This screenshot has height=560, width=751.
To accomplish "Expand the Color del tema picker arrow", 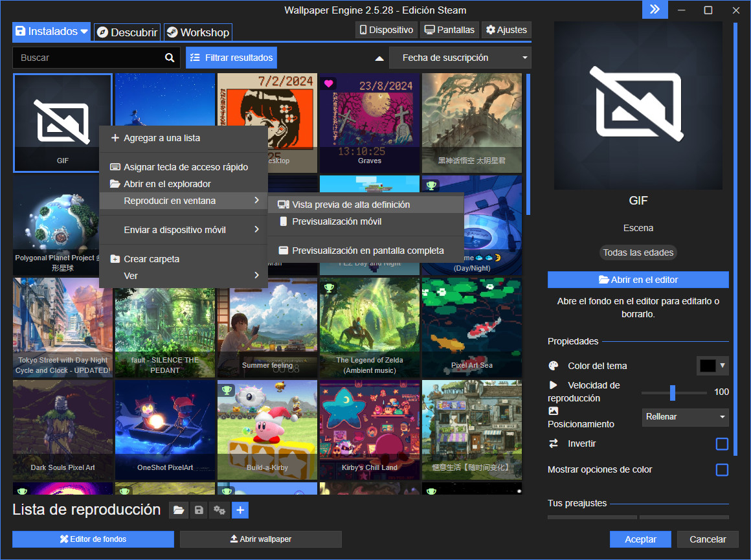I will click(x=723, y=366).
